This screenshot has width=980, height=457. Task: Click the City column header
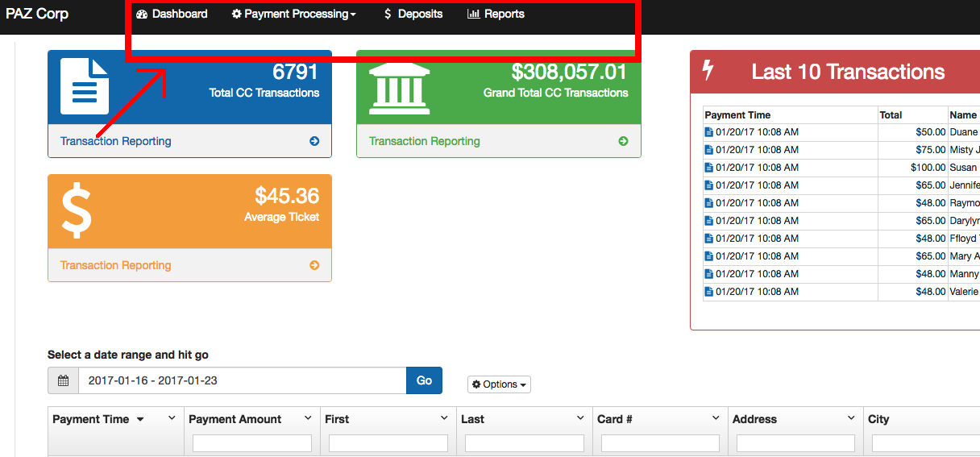coord(878,419)
